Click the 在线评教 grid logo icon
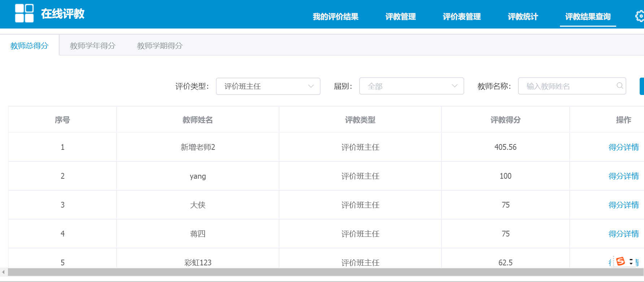Image resolution: width=644 pixels, height=282 pixels. 24,13
